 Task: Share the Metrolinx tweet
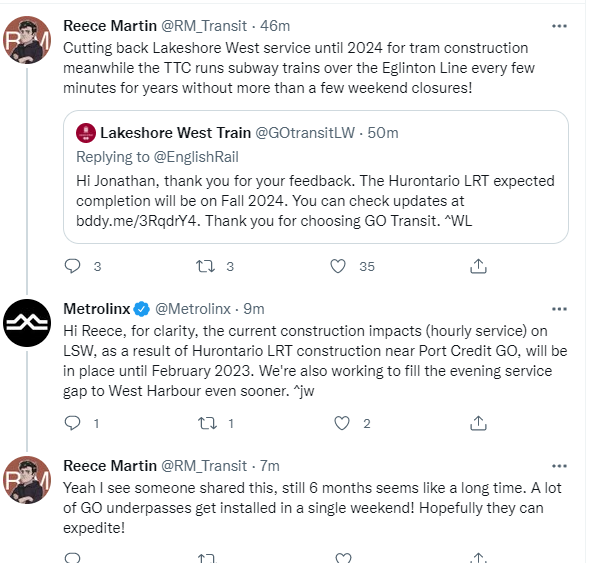(478, 423)
